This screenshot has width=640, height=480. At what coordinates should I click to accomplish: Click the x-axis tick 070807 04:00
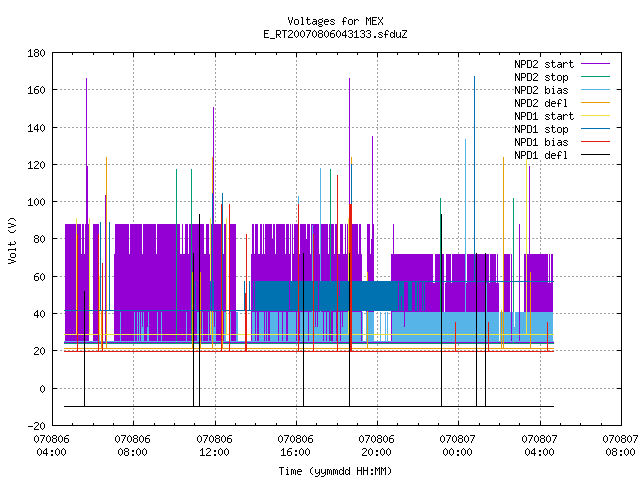click(539, 446)
